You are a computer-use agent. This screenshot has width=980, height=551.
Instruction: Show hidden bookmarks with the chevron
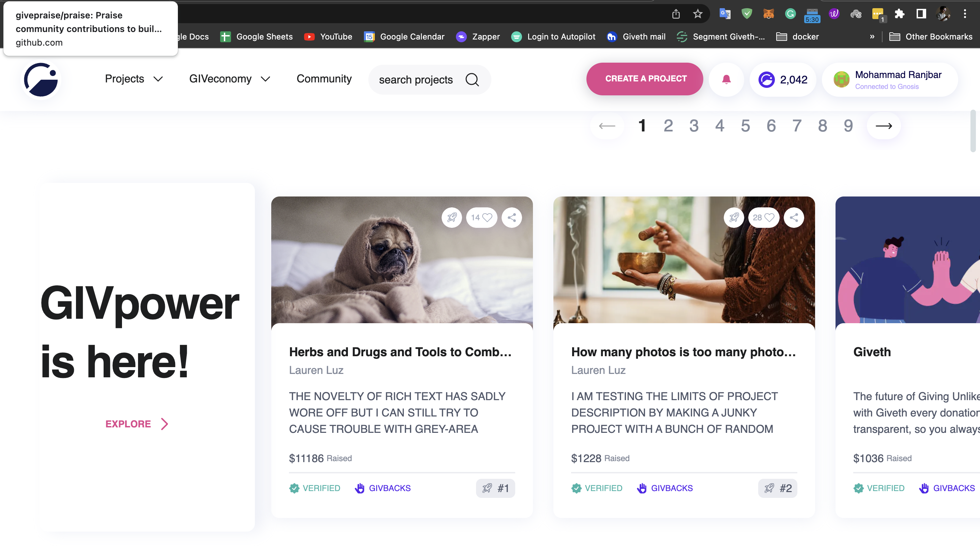coord(872,36)
